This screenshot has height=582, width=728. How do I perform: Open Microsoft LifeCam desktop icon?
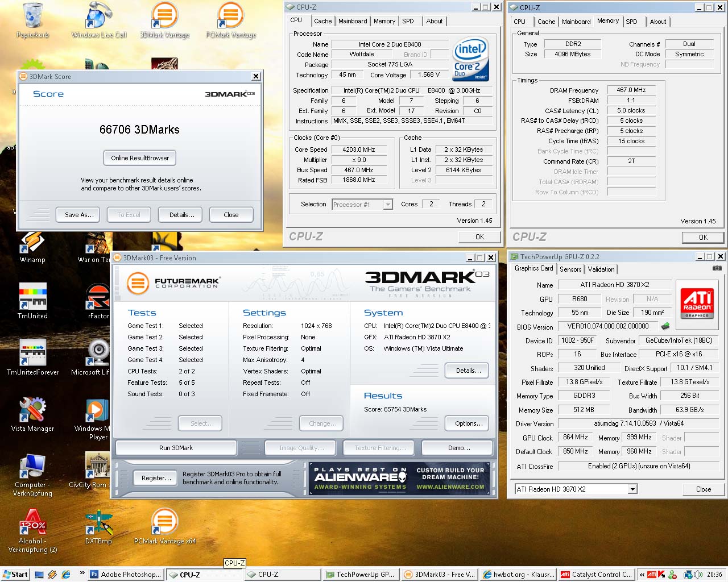(97, 356)
